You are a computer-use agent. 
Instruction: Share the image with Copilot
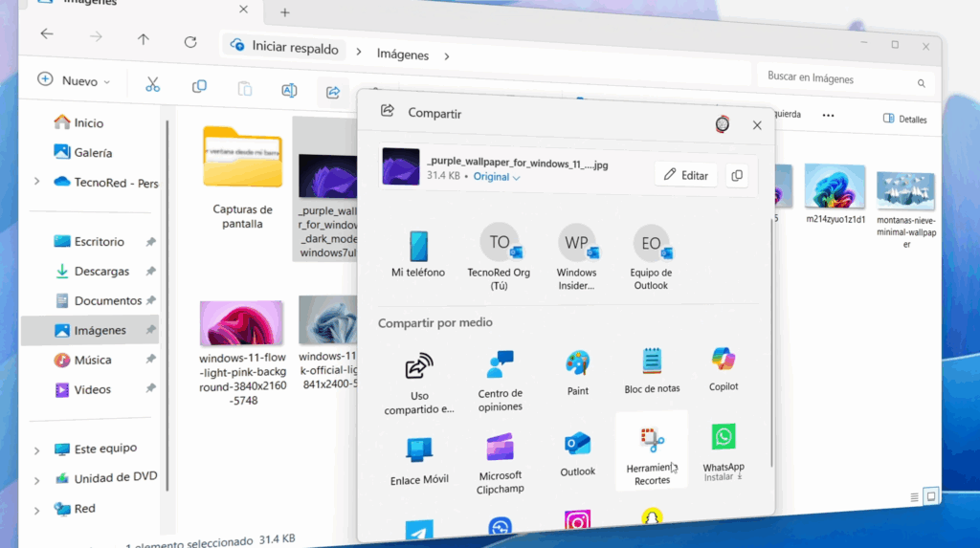click(724, 369)
